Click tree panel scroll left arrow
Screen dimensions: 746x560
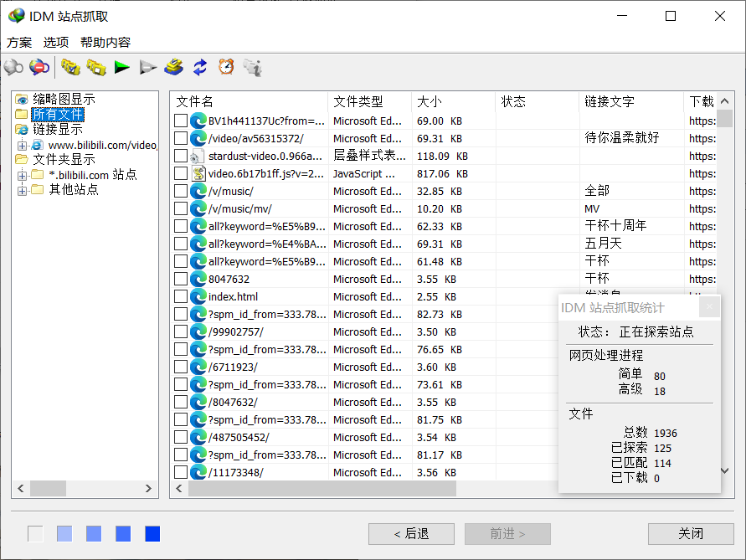coord(21,488)
